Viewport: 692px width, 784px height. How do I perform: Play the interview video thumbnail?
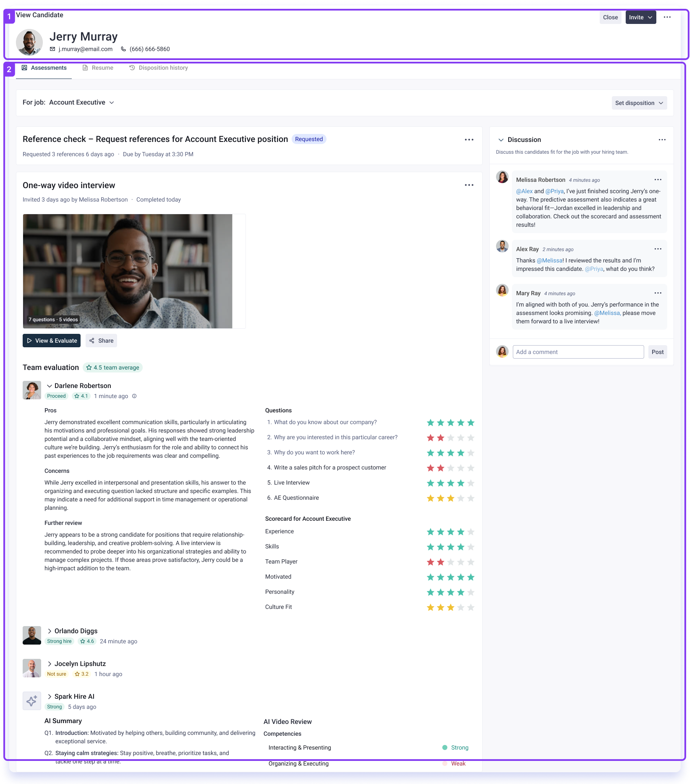[128, 271]
